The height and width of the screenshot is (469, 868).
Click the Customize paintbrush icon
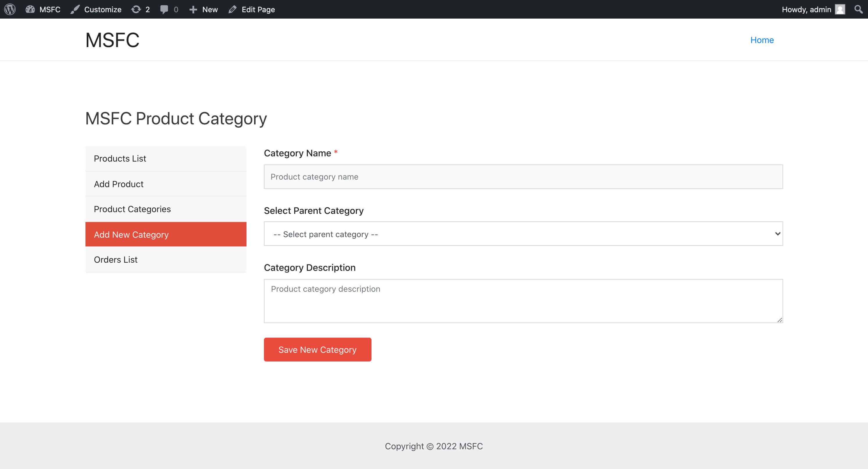[75, 9]
